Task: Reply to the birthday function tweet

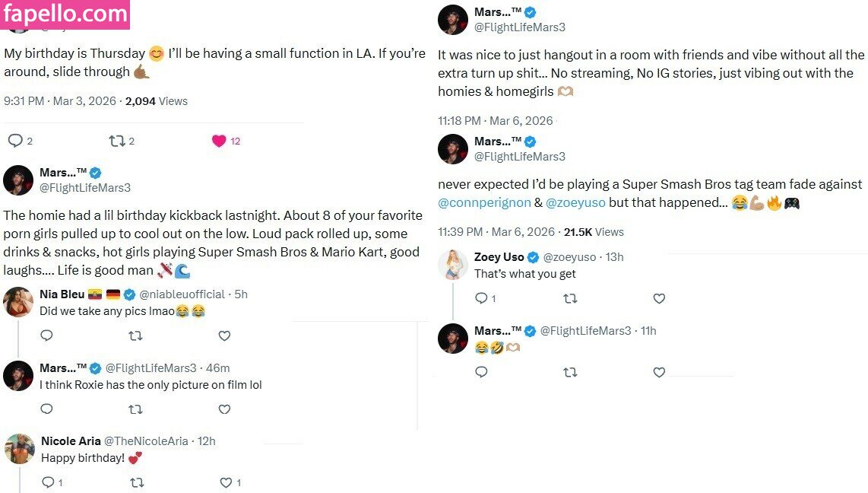Action: [x=15, y=141]
